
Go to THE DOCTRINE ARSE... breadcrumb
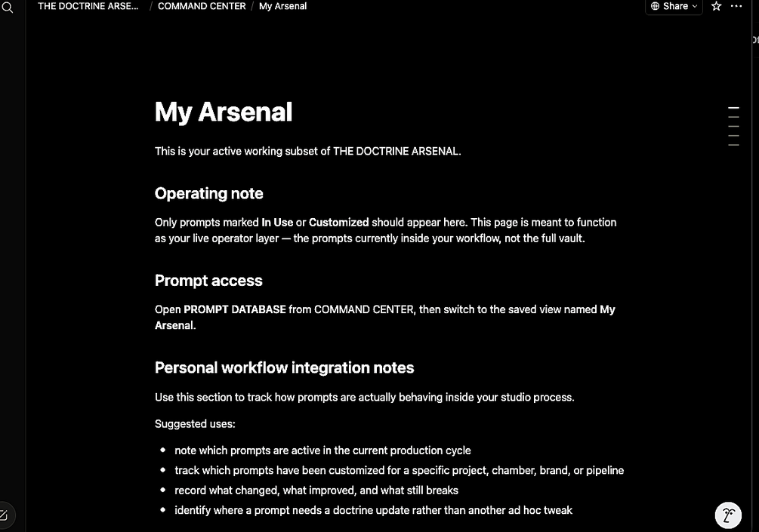[88, 6]
